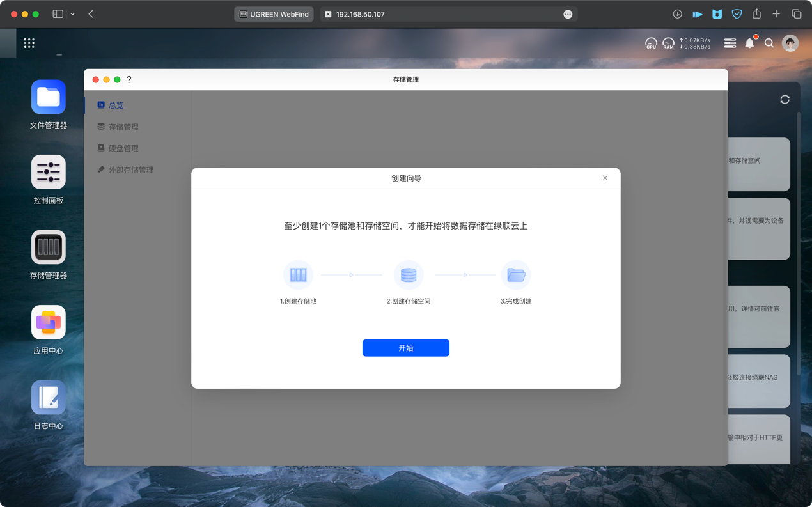Viewport: 812px width, 507px height.
Task: Open the user avatar menu
Action: pyautogui.click(x=790, y=43)
